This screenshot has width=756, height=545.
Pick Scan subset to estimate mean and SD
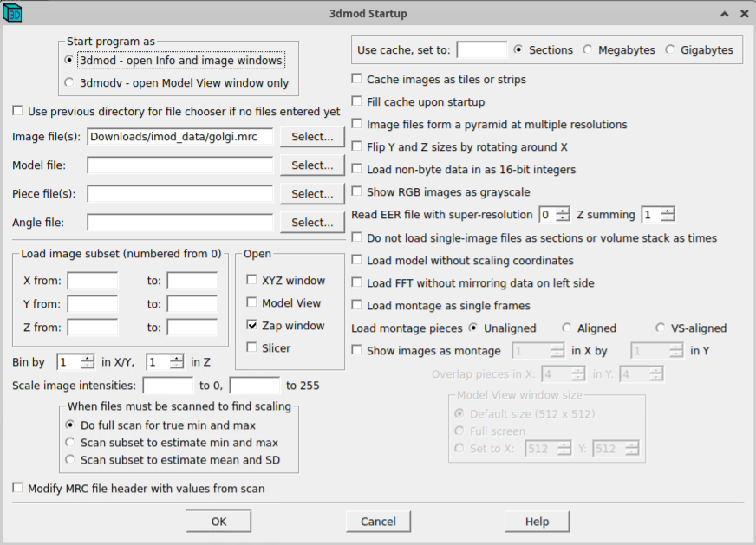tap(70, 460)
